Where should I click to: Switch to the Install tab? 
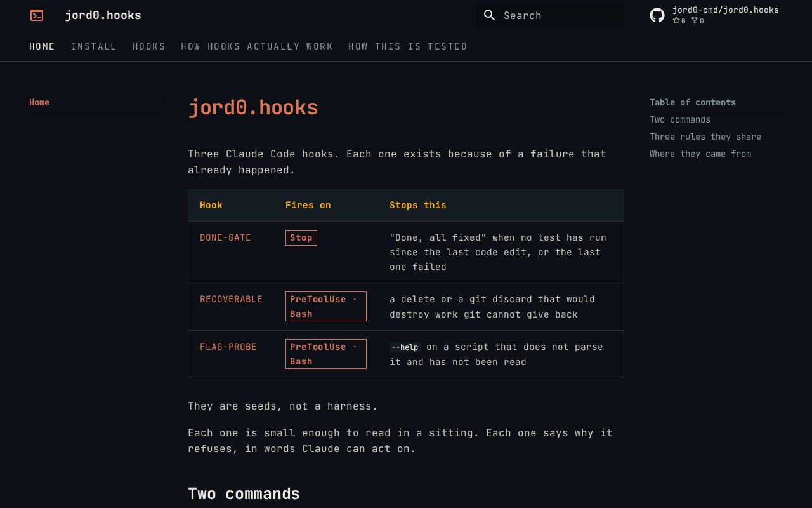(94, 46)
